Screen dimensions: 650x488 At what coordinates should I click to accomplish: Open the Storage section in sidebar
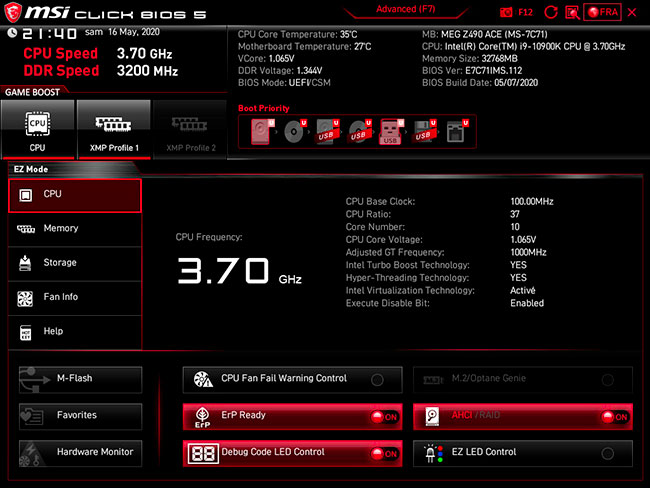pyautogui.click(x=74, y=263)
